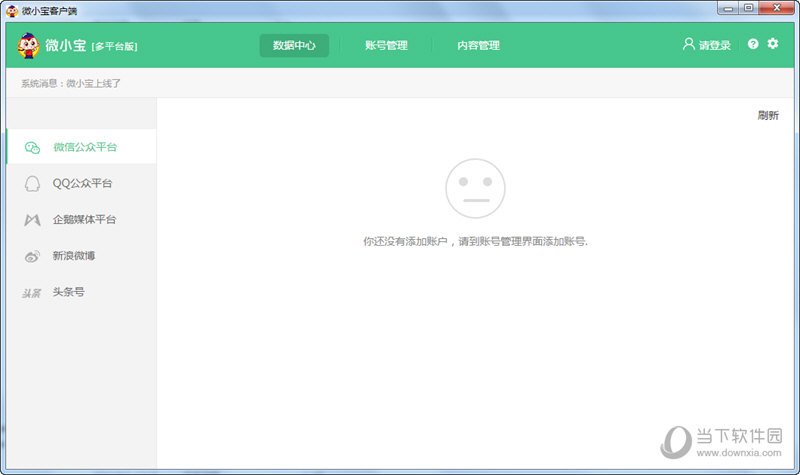The image size is (800, 475).
Task: Go to the 内容管理 tab
Action: coord(478,45)
